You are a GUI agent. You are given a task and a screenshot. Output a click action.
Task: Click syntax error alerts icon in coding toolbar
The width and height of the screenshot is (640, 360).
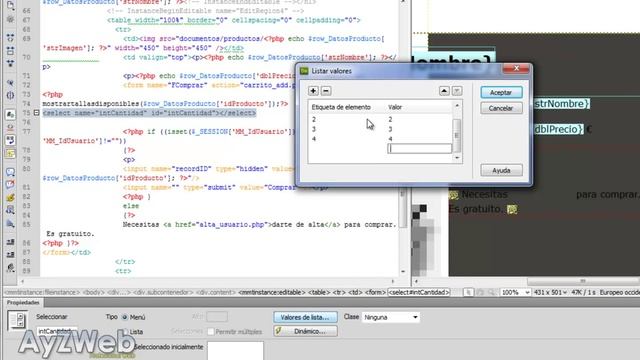point(10,153)
